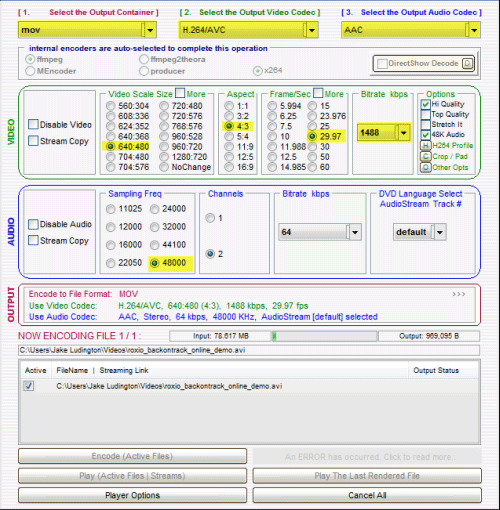The image size is (500, 510).
Task: Open the H.264/AVC video codec dropdown
Action: point(312,30)
